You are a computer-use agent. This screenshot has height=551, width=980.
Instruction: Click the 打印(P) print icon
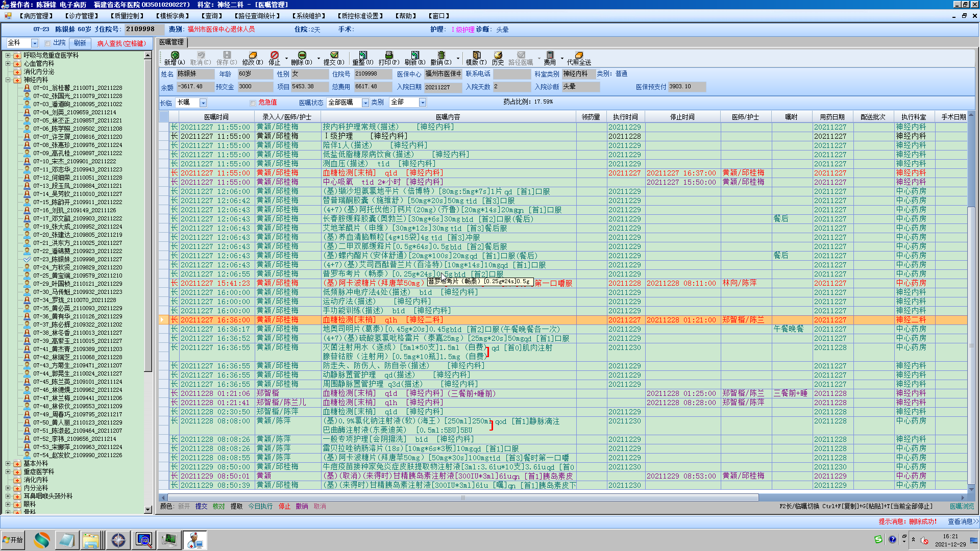coord(388,55)
